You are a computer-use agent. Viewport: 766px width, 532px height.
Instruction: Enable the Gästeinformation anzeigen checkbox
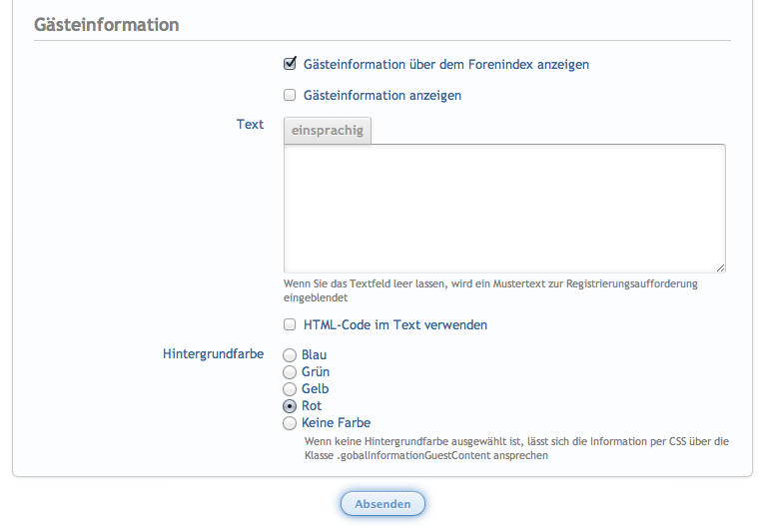290,96
